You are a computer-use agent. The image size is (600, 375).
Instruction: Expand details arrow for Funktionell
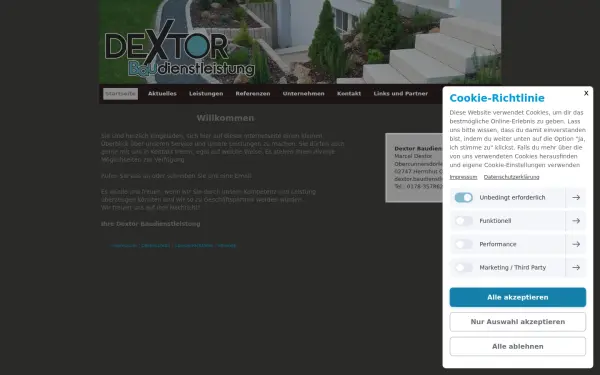[576, 221]
